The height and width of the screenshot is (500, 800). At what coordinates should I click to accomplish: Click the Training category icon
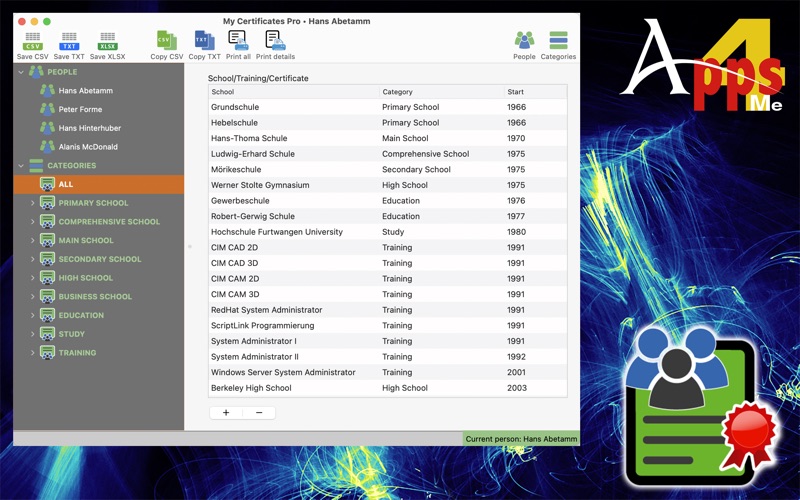[47, 353]
